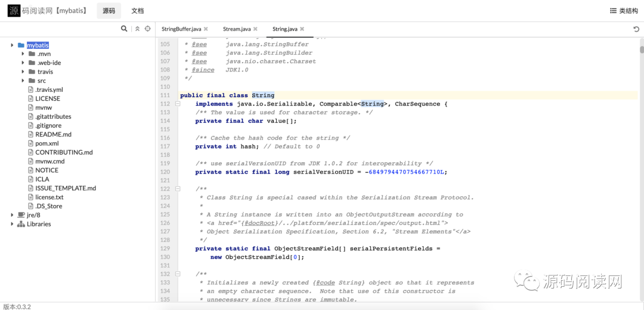644x310 pixels.
Task: Open the .gitignore file
Action: click(x=48, y=126)
